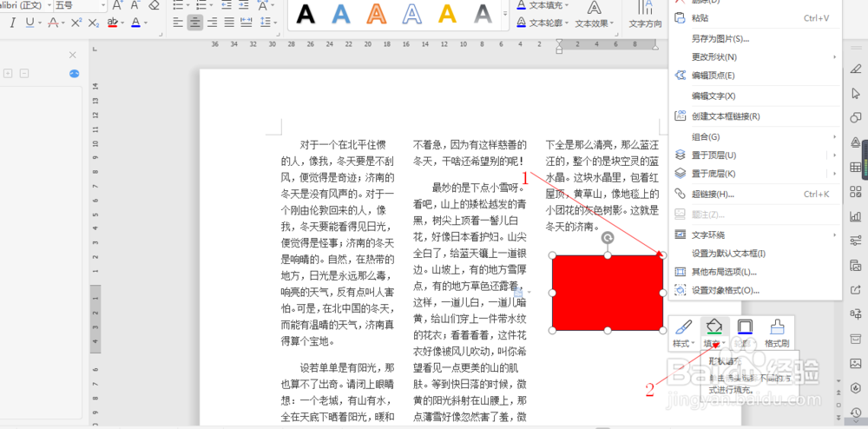Choose blue fill WordArt style
868x429 pixels.
(341, 14)
